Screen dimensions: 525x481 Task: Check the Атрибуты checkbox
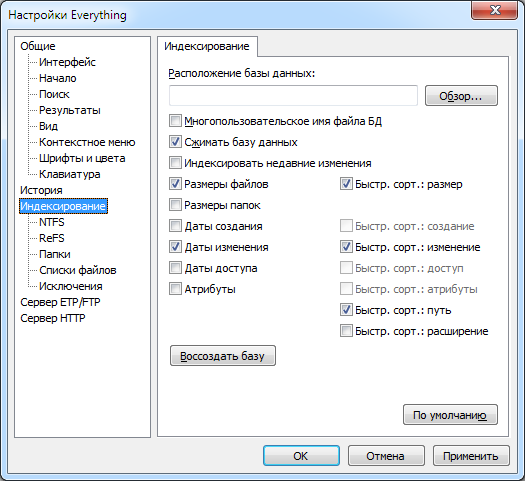175,289
